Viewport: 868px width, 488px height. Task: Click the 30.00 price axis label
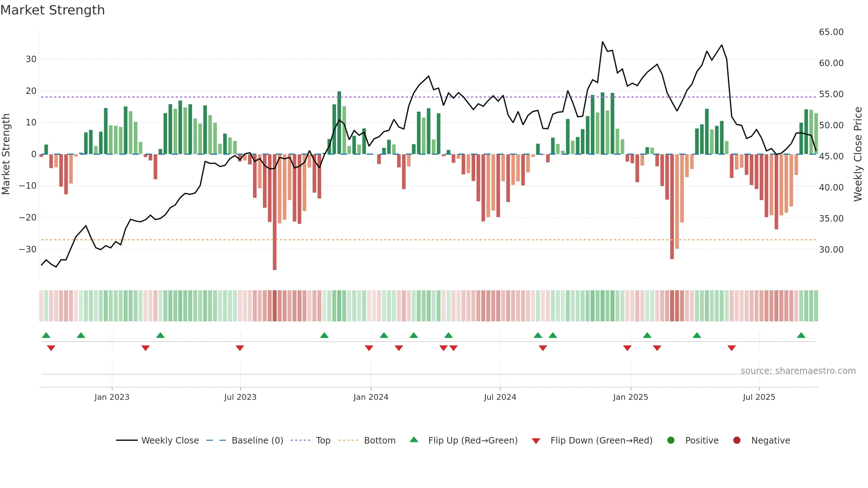831,249
